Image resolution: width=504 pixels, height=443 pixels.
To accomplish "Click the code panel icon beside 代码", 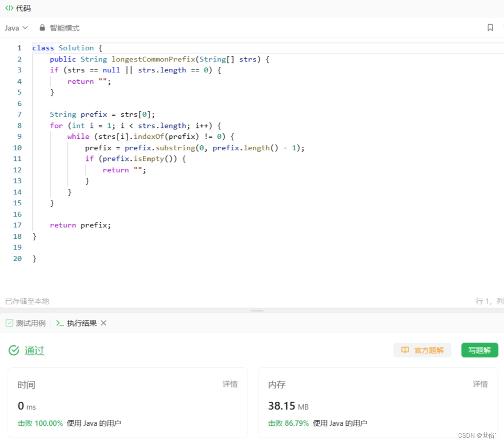I will 9,8.
